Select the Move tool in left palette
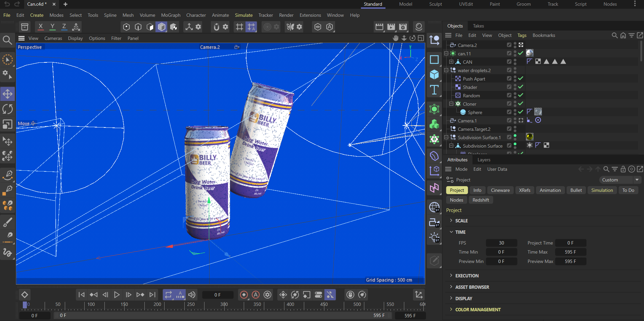This screenshot has height=321, width=644. click(x=7, y=94)
